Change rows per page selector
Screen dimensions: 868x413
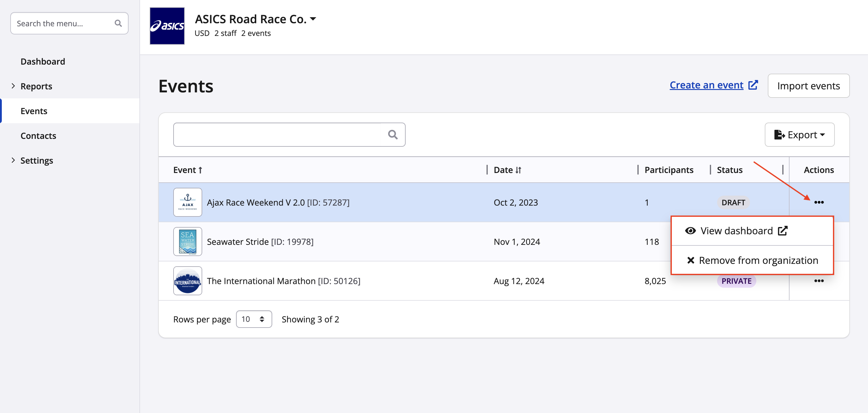[x=254, y=319]
